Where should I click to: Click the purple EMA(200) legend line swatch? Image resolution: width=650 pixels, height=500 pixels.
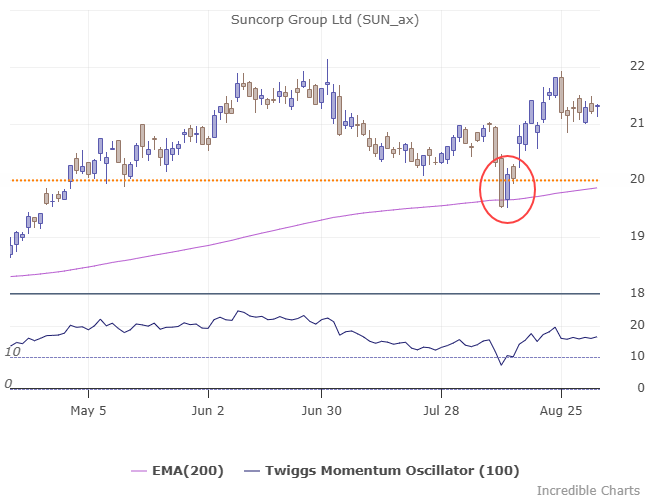(x=139, y=471)
